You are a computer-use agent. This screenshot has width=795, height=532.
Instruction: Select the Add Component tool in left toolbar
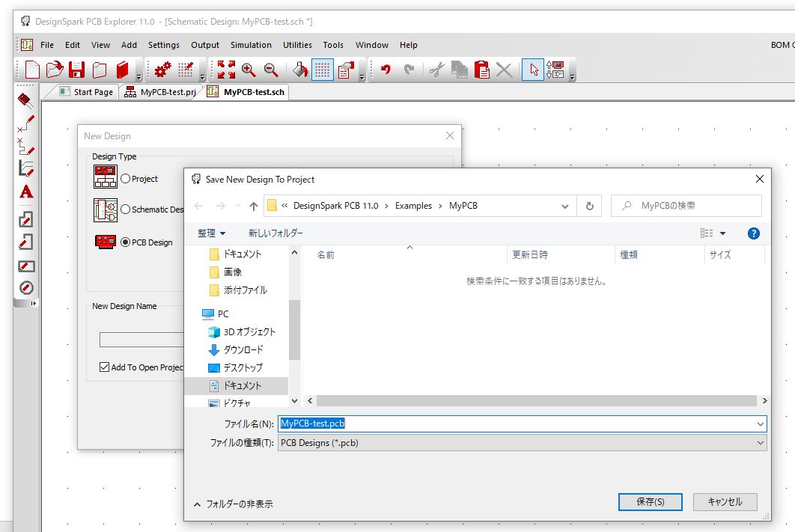point(26,100)
